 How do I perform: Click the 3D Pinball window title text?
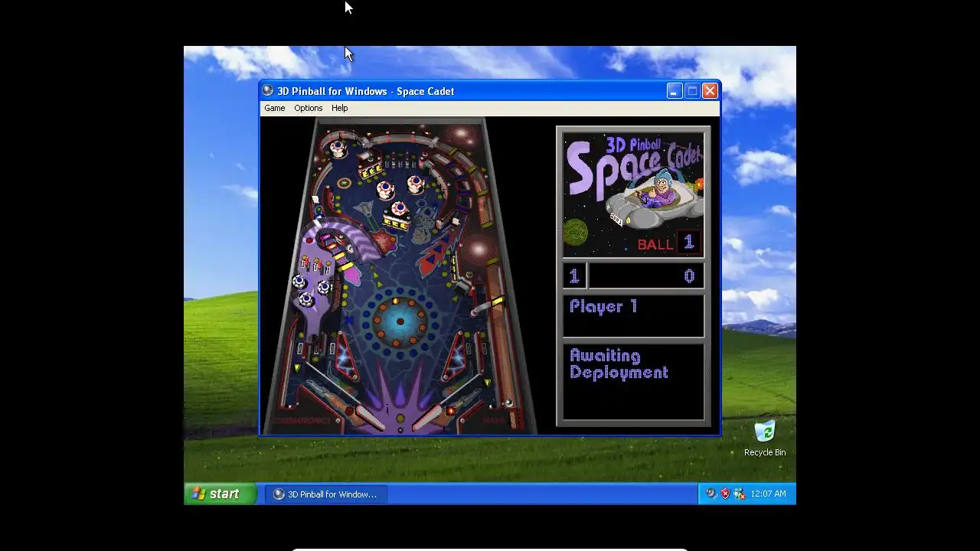(x=365, y=91)
